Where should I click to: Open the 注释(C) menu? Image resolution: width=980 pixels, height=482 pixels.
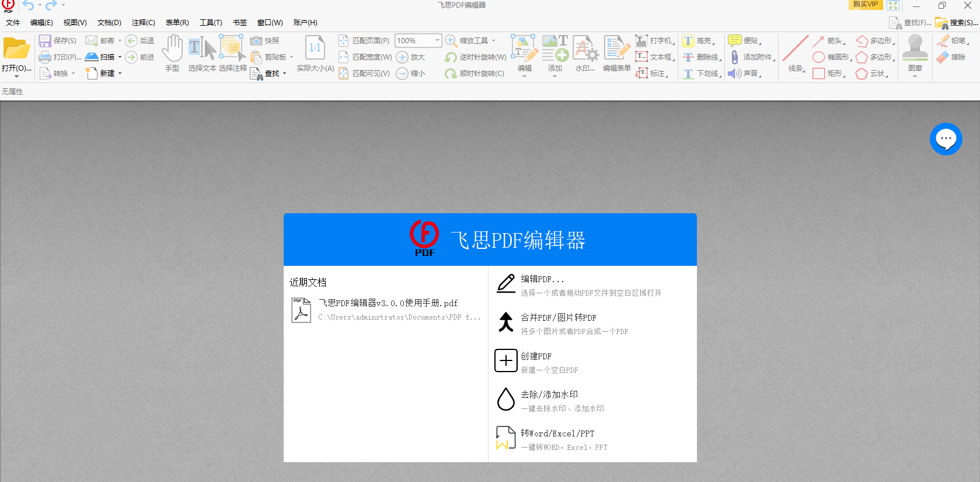coord(144,23)
